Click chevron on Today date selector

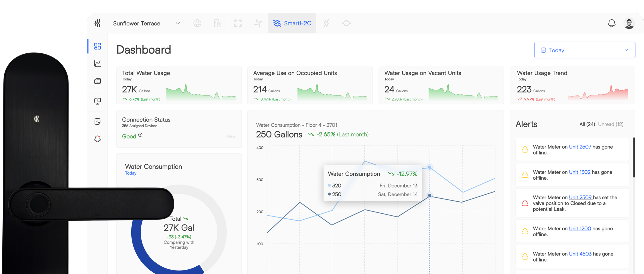(x=626, y=50)
